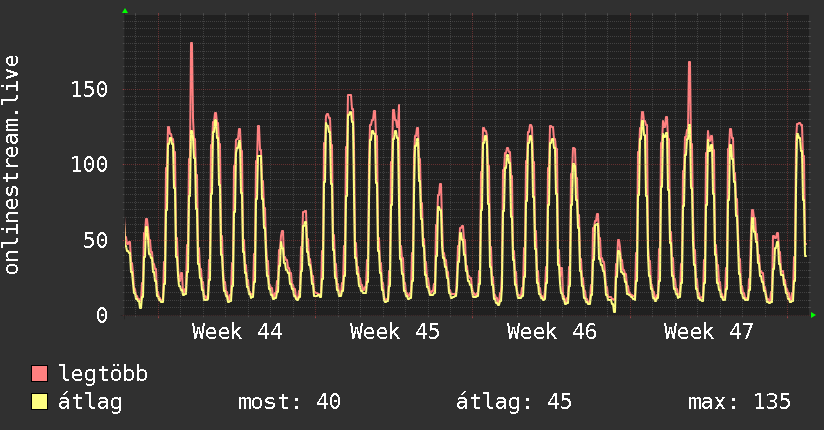Click the Week 46 axis label
This screenshot has width=824, height=430.
coord(552,332)
